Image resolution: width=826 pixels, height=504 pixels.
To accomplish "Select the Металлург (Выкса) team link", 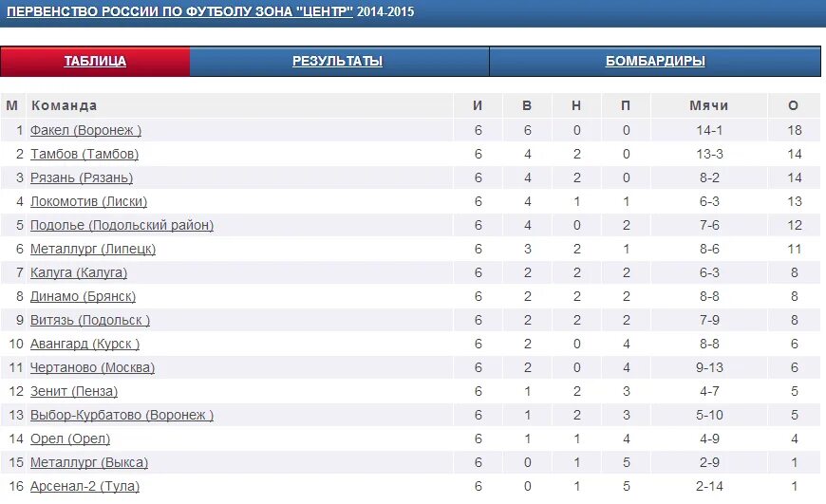I will coord(89,462).
